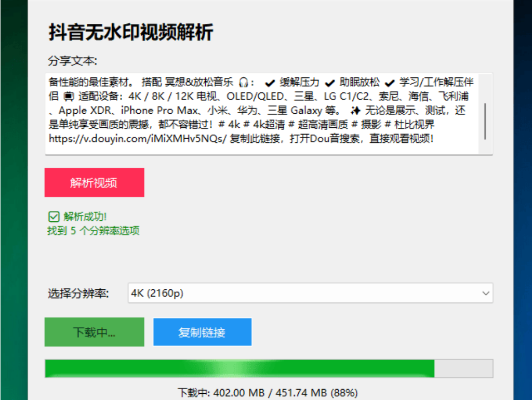Click the 抖音无水印视频解析 title heading
The height and width of the screenshot is (400, 532).
coord(131,32)
